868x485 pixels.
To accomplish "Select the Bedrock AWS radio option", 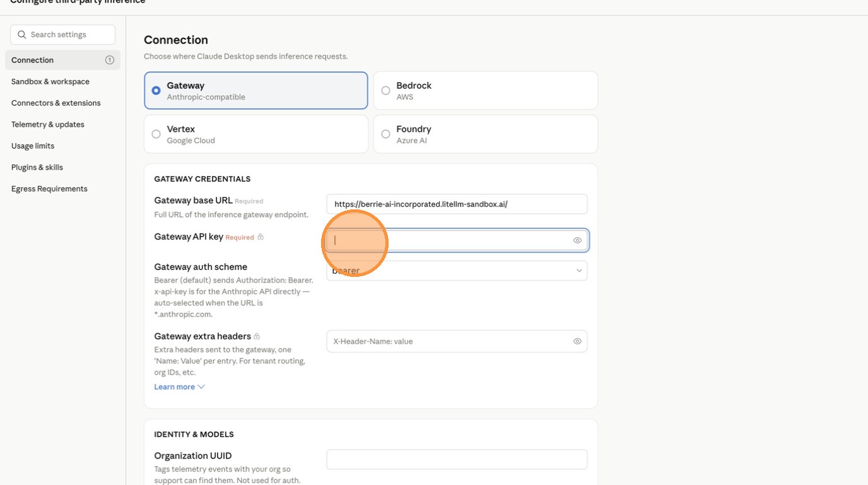I will tap(385, 91).
